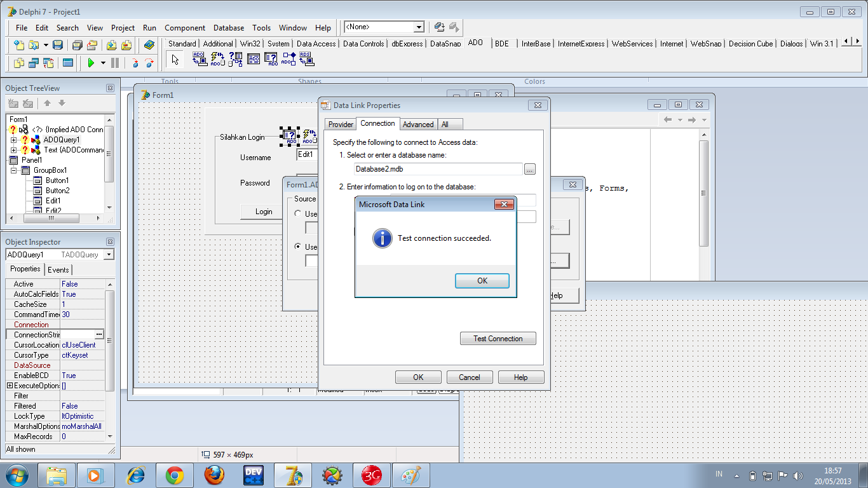Image resolution: width=868 pixels, height=488 pixels.
Task: Open a project using the open folder icon
Action: coord(33,45)
